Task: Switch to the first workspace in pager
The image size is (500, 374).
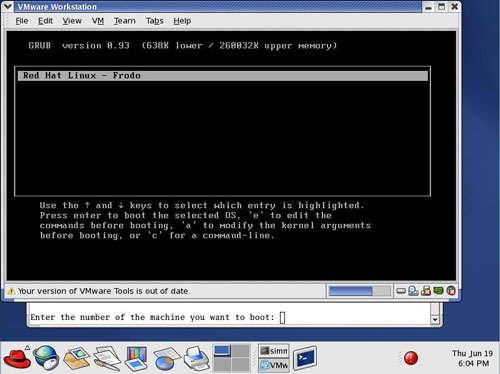Action: 222,351
